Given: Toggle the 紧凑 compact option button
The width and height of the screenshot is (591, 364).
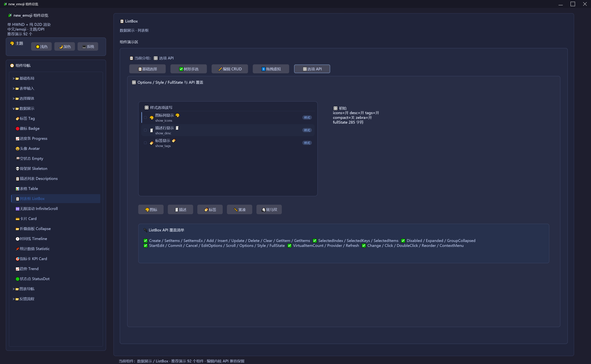Looking at the screenshot, I should click(240, 210).
